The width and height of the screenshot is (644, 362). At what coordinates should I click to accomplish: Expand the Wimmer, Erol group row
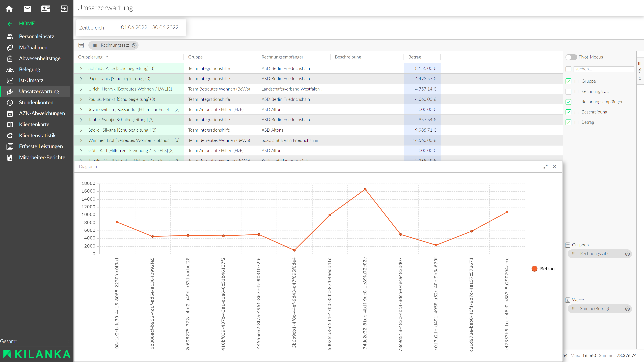pyautogui.click(x=81, y=140)
